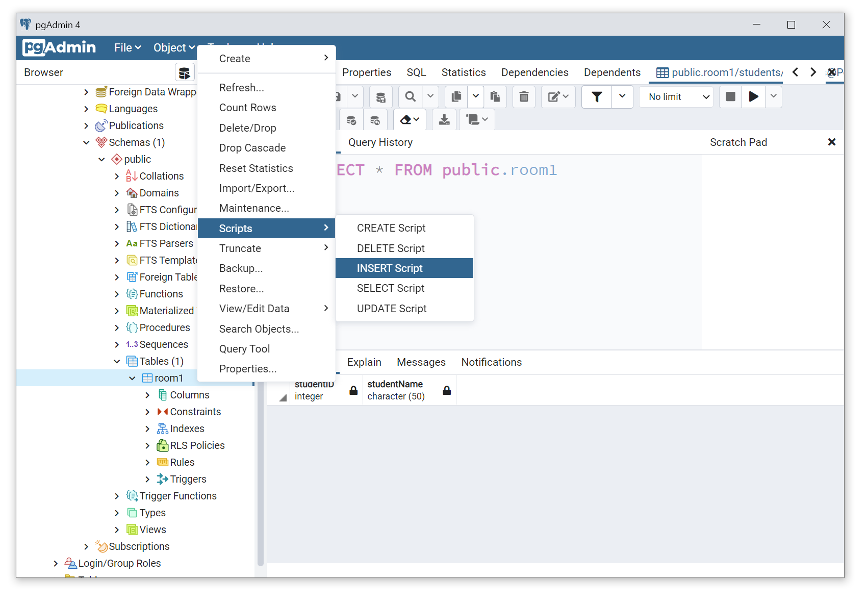Click the Download results icon

(444, 120)
